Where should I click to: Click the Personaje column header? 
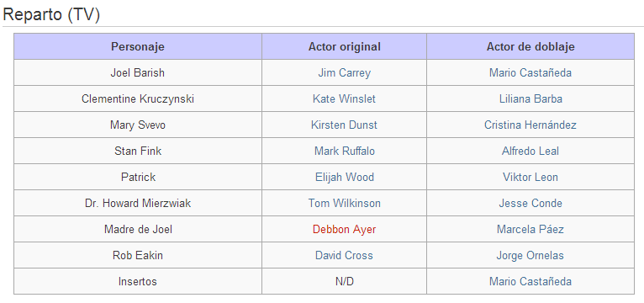click(x=138, y=46)
